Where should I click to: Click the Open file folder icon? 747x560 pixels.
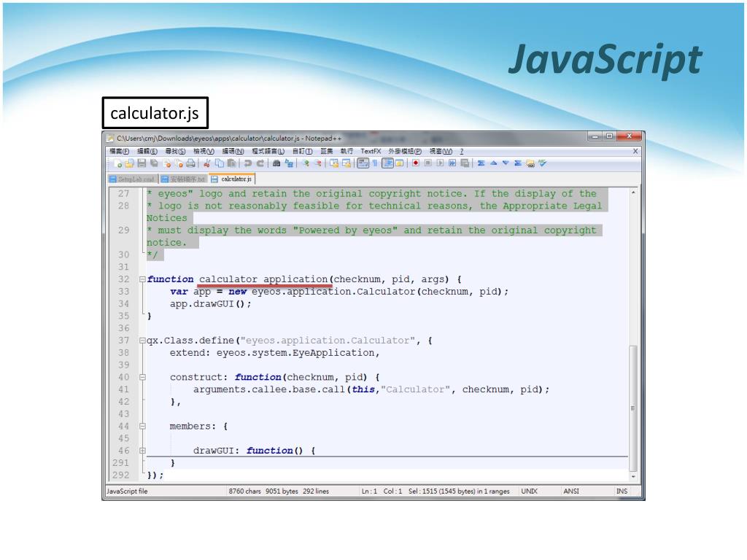129,163
